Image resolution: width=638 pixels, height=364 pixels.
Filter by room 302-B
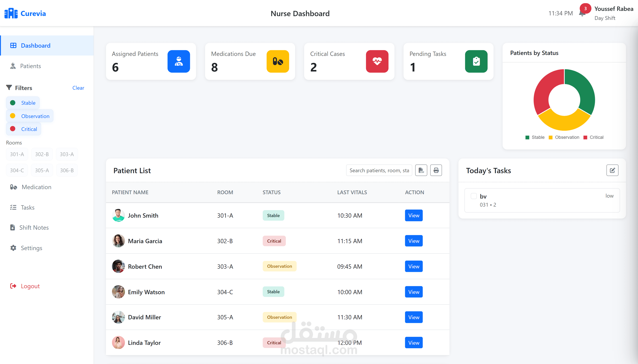point(42,154)
